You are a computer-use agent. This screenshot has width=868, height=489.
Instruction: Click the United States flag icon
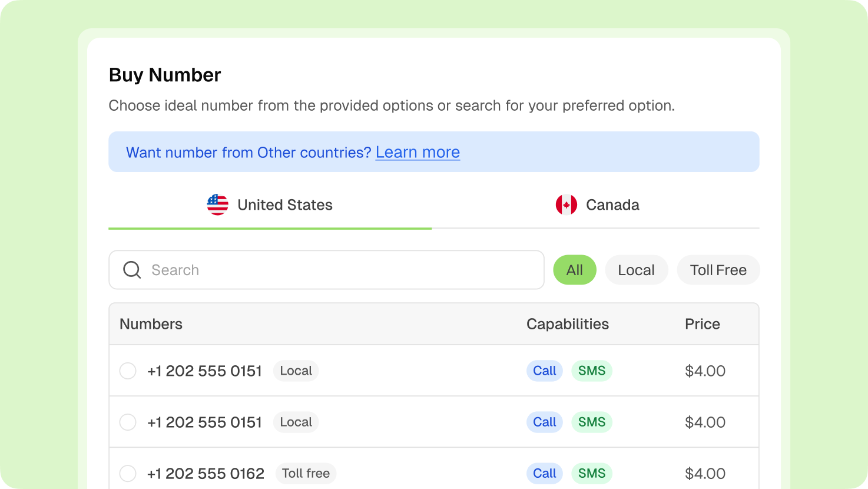217,205
